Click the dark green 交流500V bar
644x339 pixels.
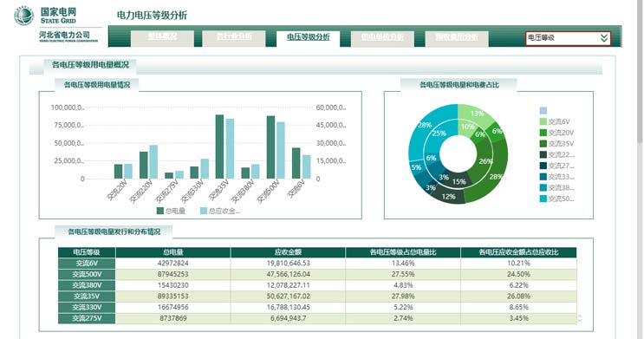point(270,147)
